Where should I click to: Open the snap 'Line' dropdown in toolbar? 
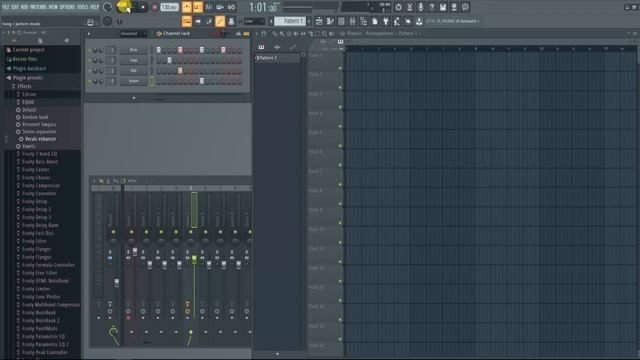254,21
